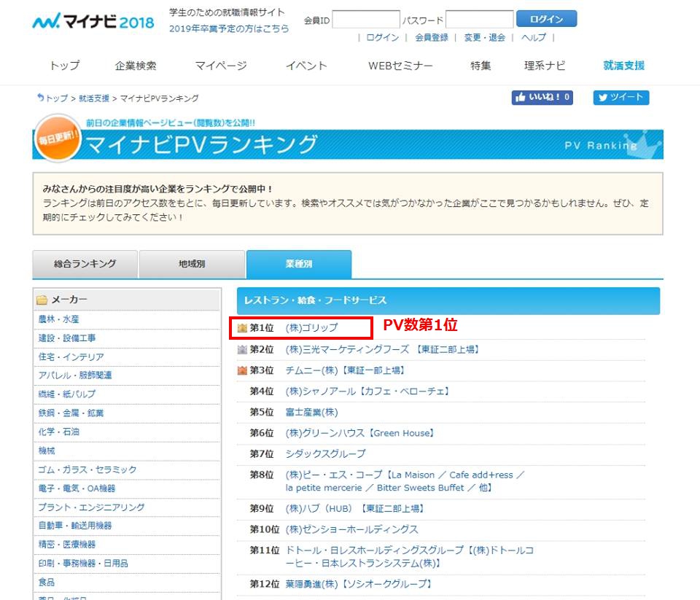Open WEBセミナー in main navigation

(x=400, y=66)
